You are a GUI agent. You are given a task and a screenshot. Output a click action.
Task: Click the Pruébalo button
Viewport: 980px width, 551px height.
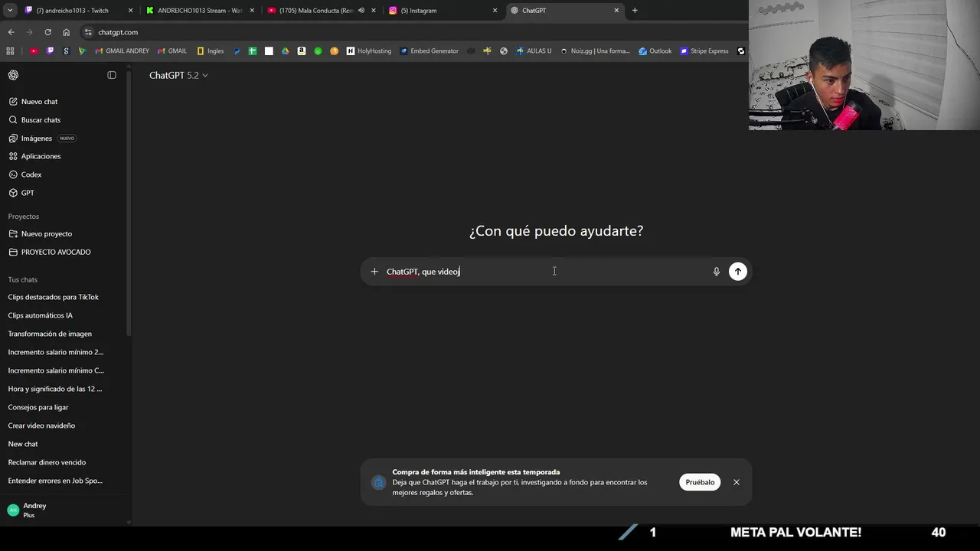700,482
